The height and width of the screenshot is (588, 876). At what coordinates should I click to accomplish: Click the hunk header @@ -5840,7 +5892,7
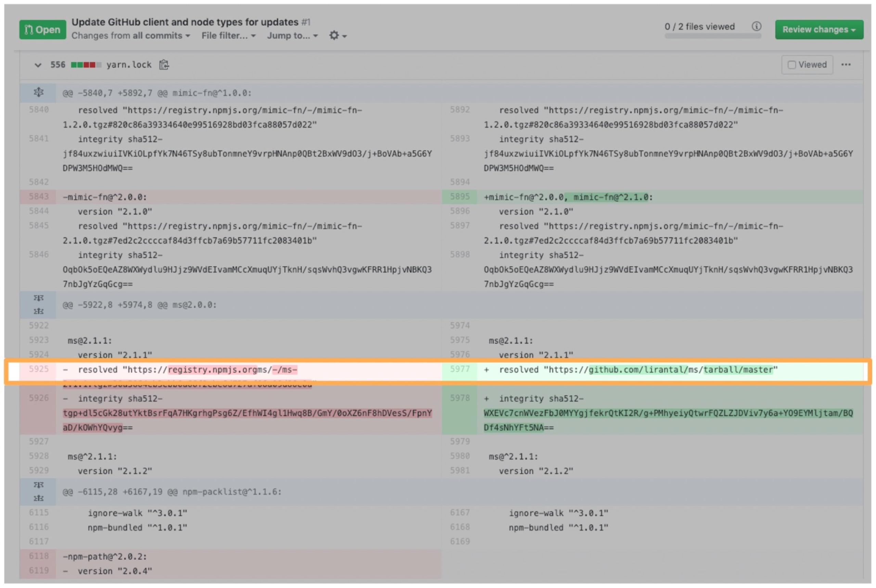(157, 93)
